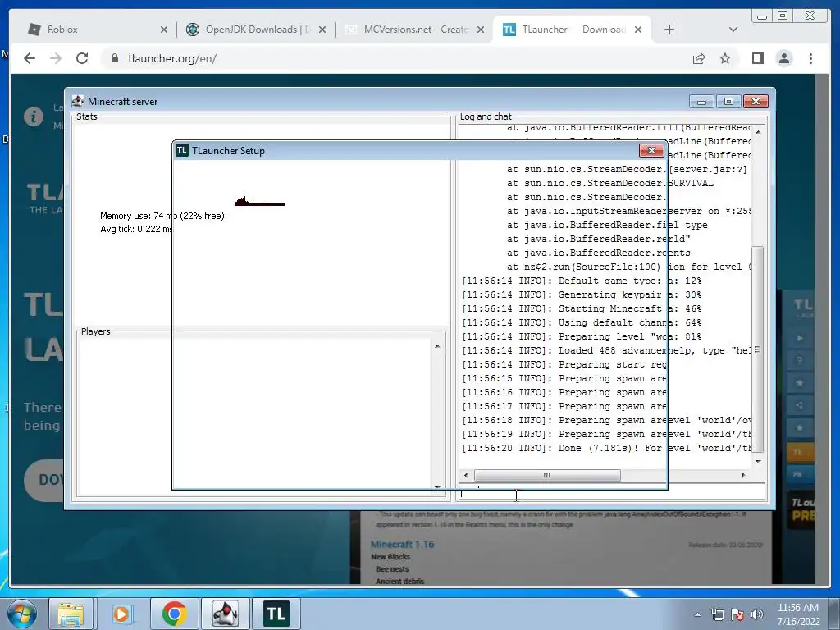The width and height of the screenshot is (840, 630).
Task: Open Windows Media Player from taskbar
Action: (x=121, y=614)
